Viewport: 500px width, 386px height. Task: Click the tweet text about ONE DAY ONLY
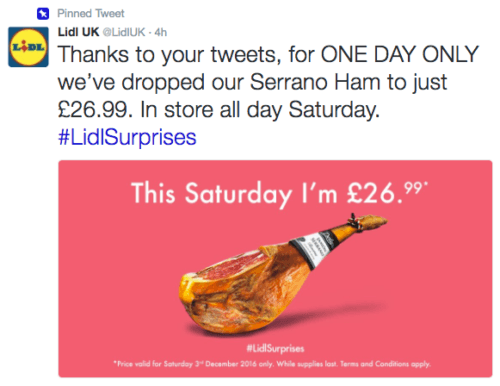[268, 82]
